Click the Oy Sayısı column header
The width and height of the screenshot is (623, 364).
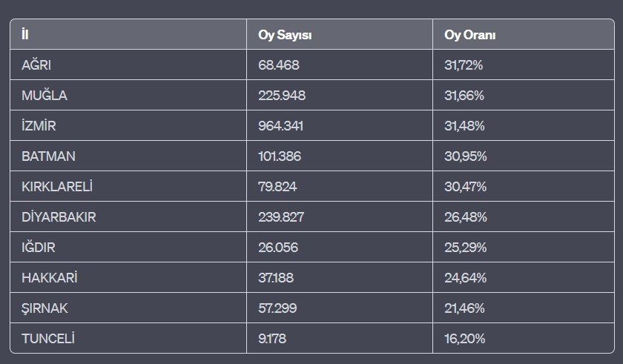pyautogui.click(x=284, y=35)
